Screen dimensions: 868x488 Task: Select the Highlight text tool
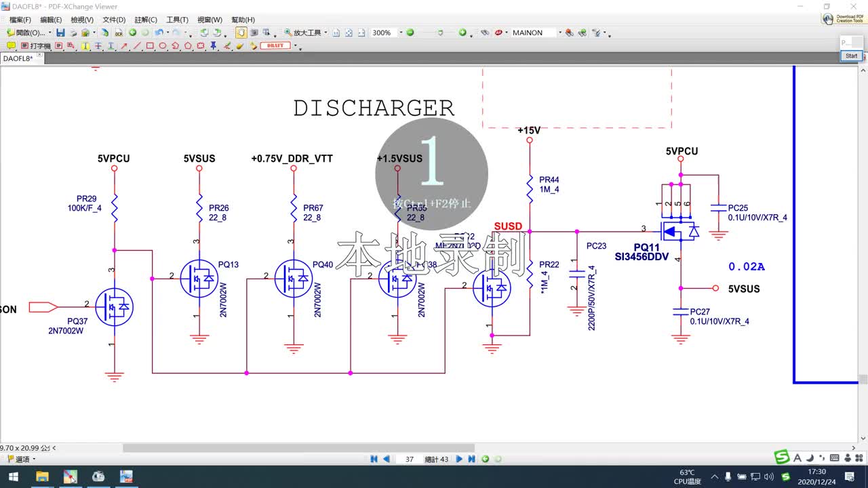pos(85,45)
